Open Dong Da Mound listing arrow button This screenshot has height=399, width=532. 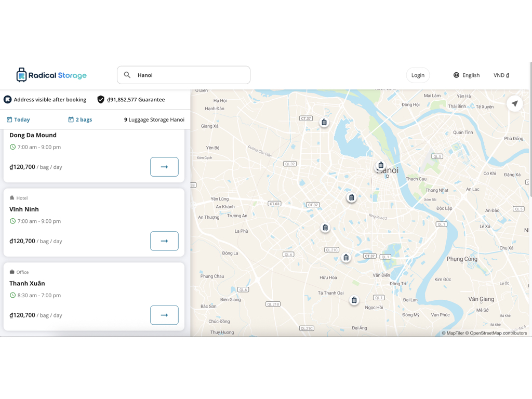coord(164,167)
